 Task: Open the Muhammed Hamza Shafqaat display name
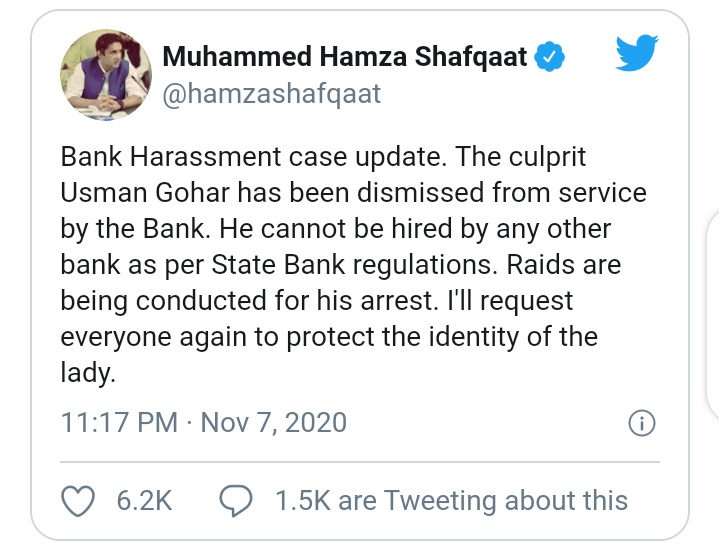(343, 59)
